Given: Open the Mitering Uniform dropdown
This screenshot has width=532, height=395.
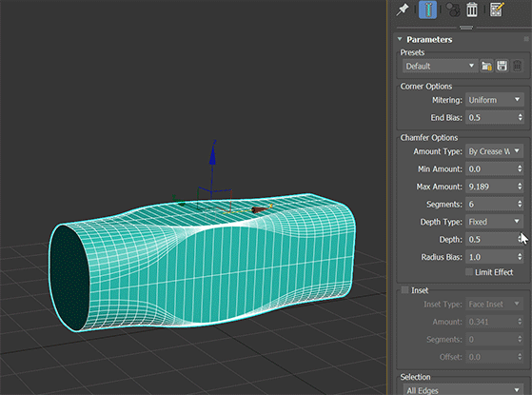Looking at the screenshot, I should (x=494, y=100).
